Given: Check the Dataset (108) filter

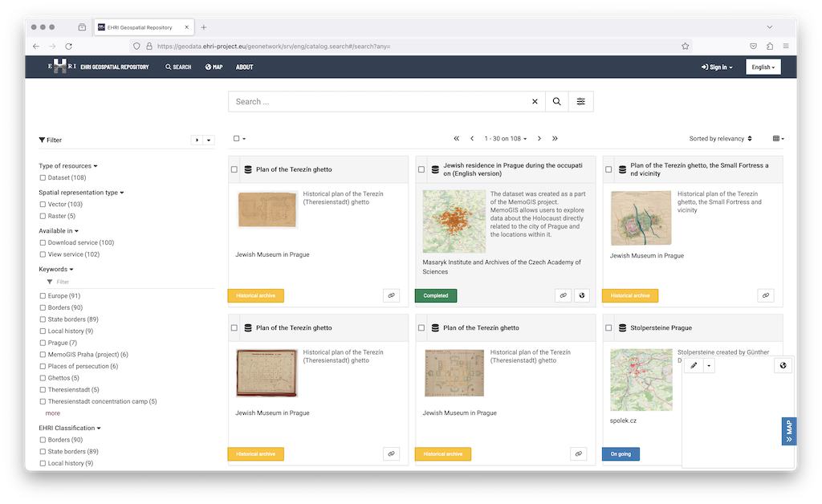Looking at the screenshot, I should point(43,177).
